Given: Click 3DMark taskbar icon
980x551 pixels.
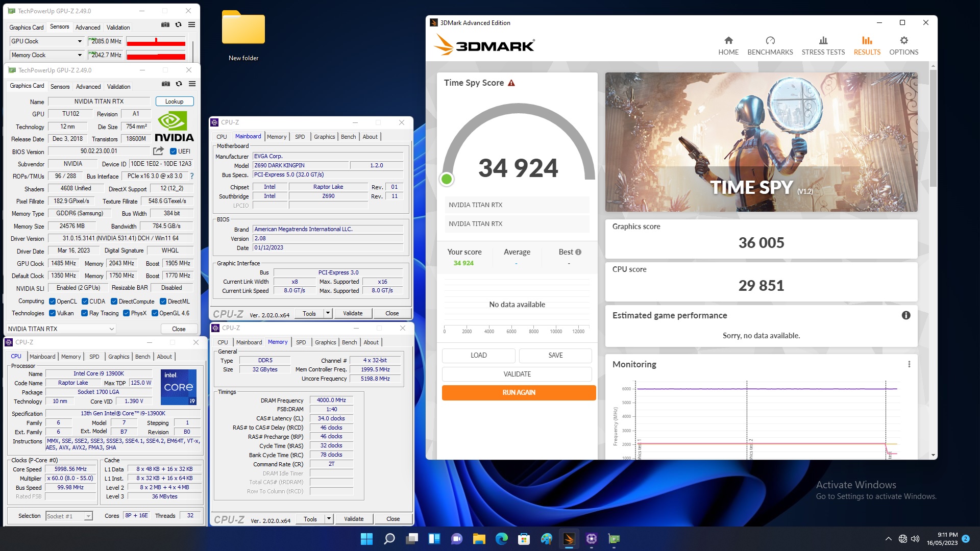Looking at the screenshot, I should click(x=569, y=539).
